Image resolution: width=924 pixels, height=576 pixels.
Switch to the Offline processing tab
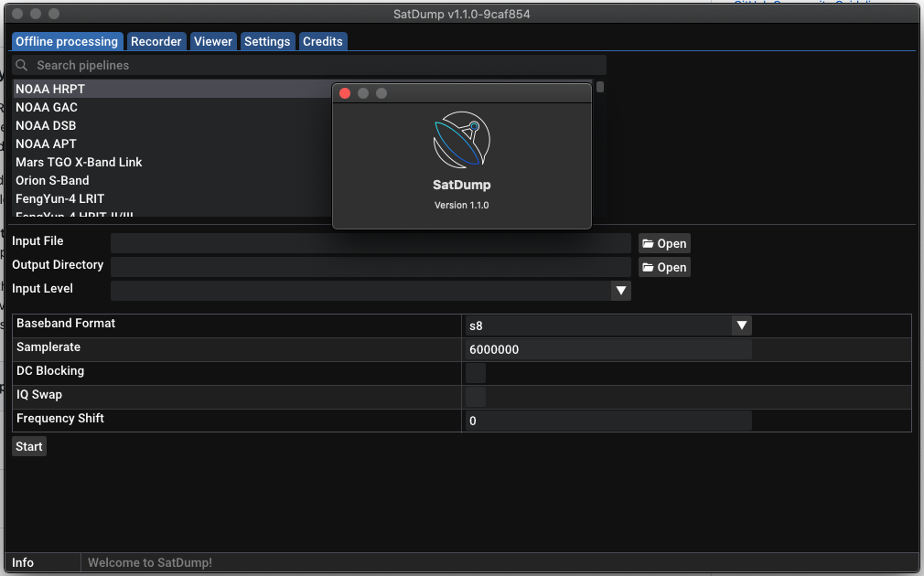pos(67,41)
